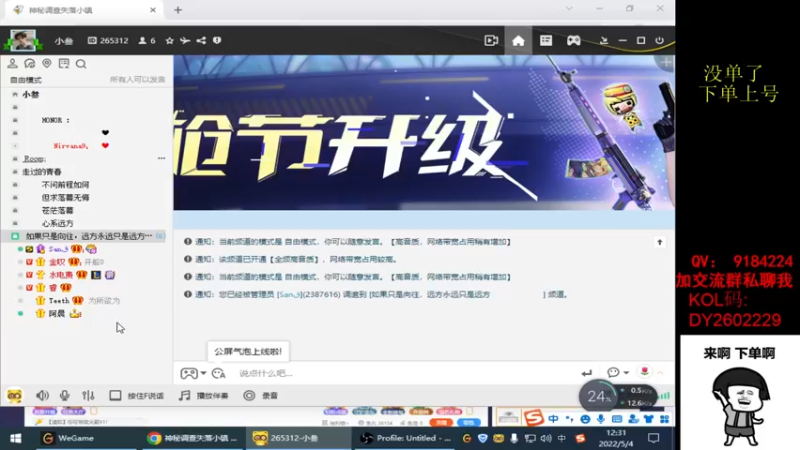This screenshot has height=450, width=800.
Task: Click the channel owner avatar in header
Action: pyautogui.click(x=23, y=40)
